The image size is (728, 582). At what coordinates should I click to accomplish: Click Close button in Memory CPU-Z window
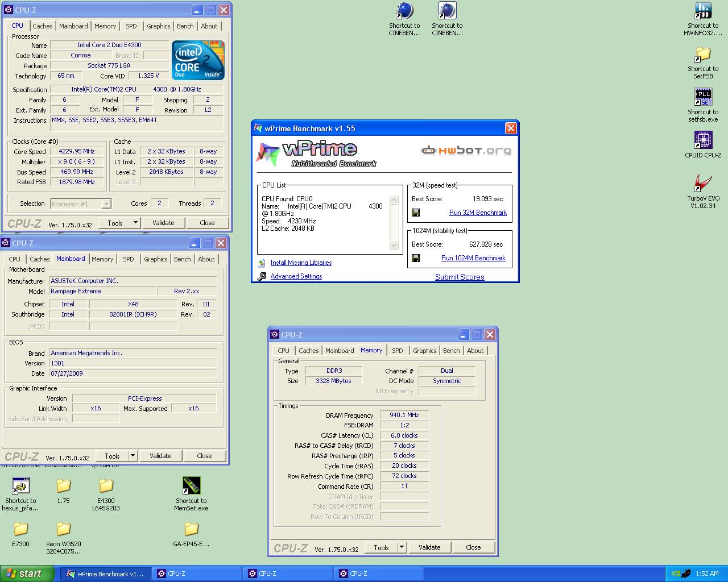[x=473, y=547]
